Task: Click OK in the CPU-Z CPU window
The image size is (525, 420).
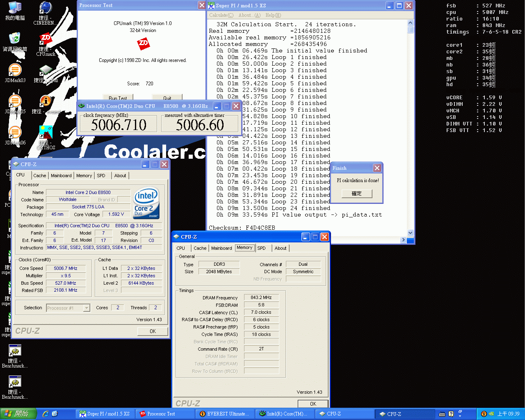Action: 153,331
